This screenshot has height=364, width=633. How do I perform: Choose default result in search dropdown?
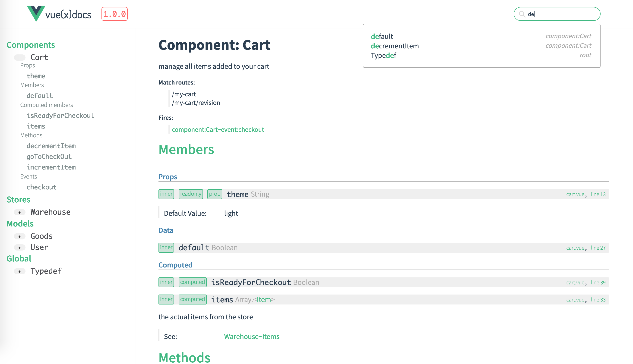point(382,37)
